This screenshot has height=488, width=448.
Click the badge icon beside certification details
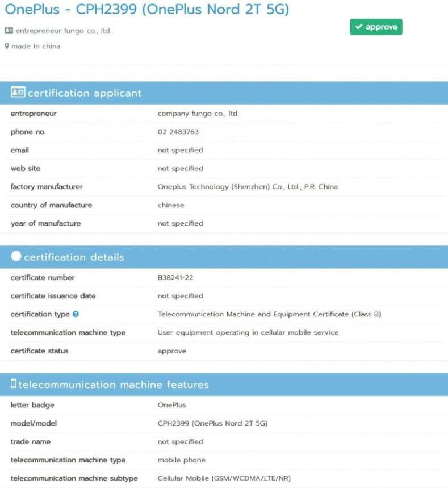pos(16,256)
